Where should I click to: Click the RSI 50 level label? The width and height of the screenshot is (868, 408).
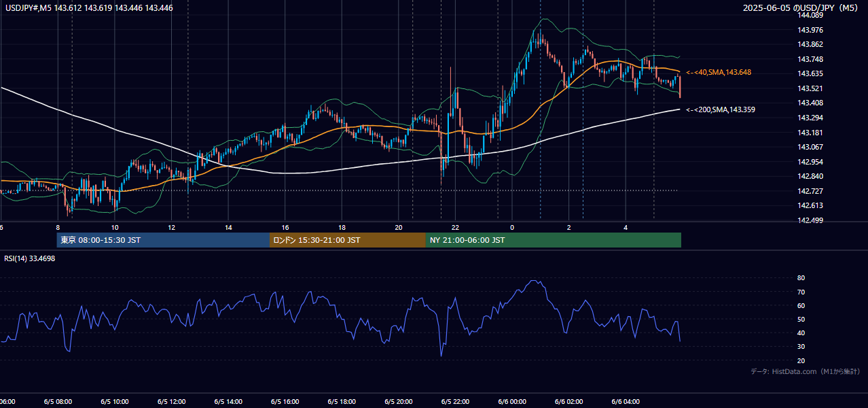[801, 319]
